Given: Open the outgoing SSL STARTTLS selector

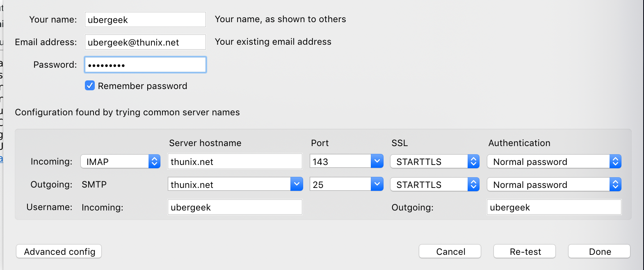Looking at the screenshot, I should coord(434,185).
